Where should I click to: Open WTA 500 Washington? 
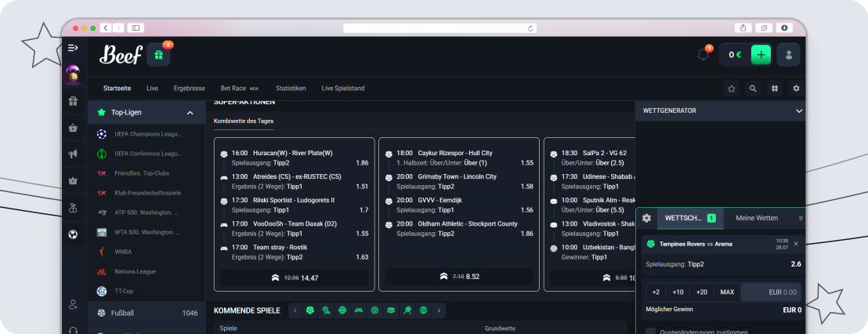click(147, 232)
